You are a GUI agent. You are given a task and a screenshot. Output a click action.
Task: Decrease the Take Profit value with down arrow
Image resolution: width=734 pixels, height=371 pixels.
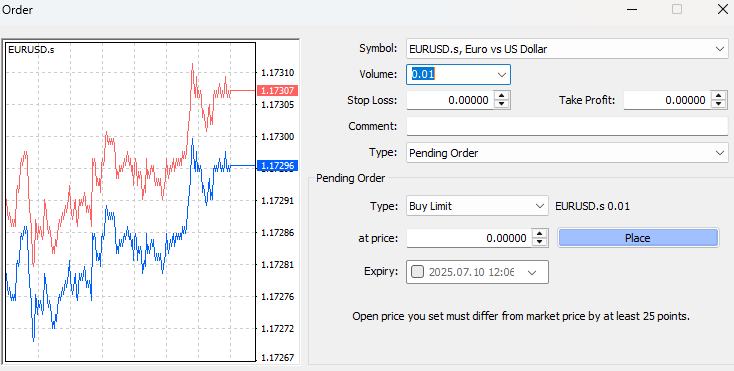tap(719, 104)
